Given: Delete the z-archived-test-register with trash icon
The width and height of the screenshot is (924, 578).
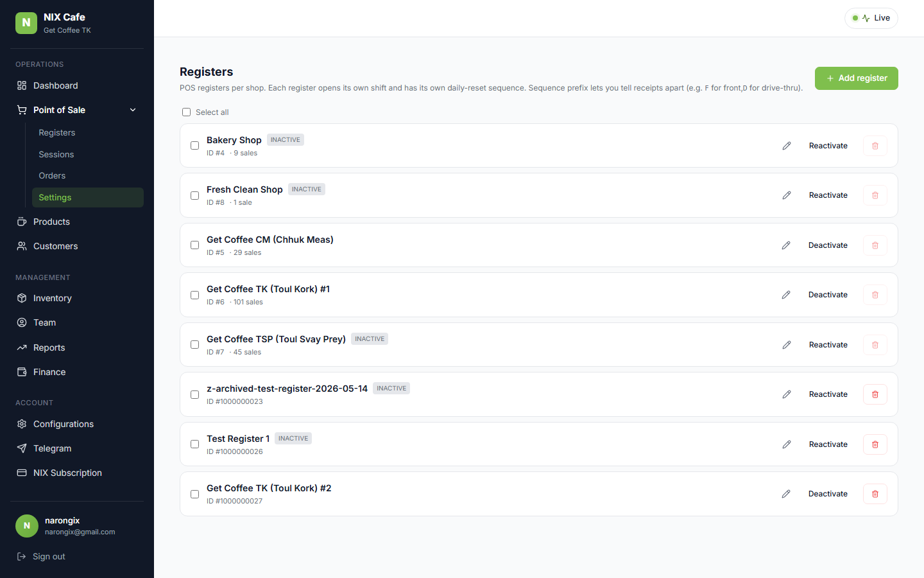Looking at the screenshot, I should (875, 394).
